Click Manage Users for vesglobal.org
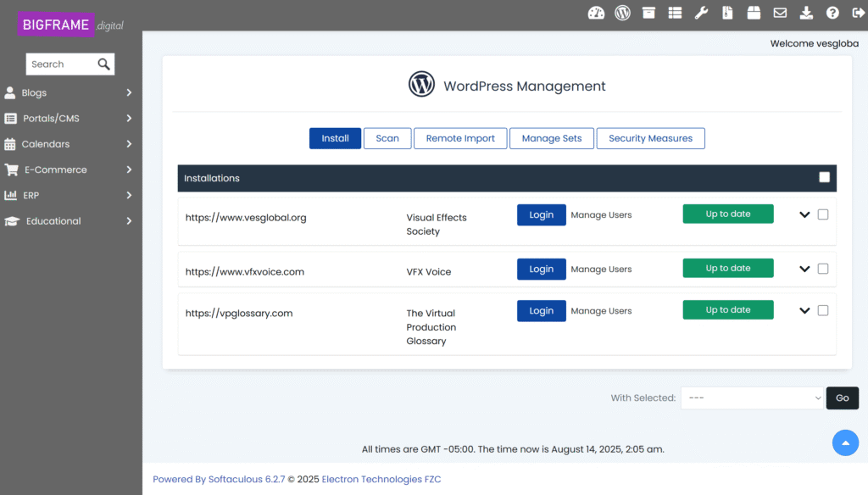Image resolution: width=868 pixels, height=495 pixels. [x=601, y=214]
